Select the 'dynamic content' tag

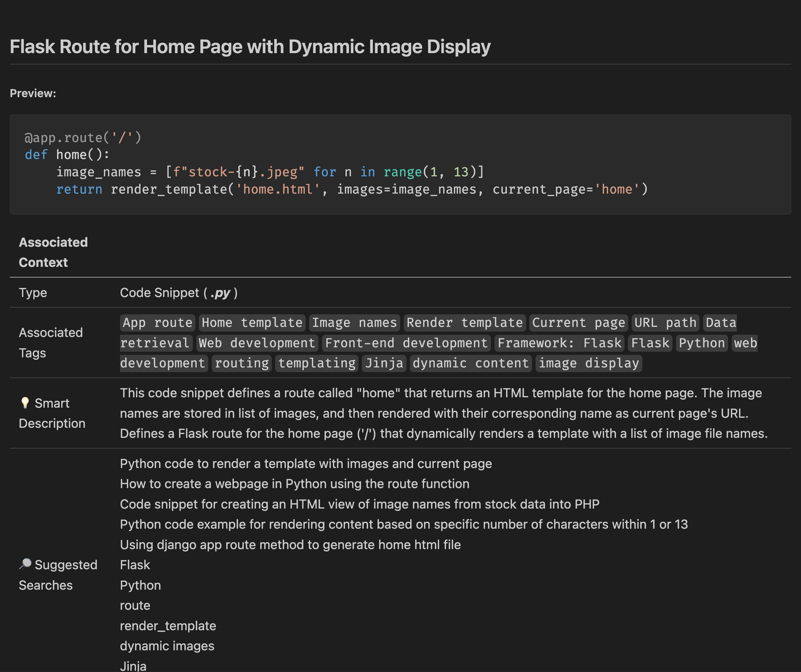tap(470, 363)
